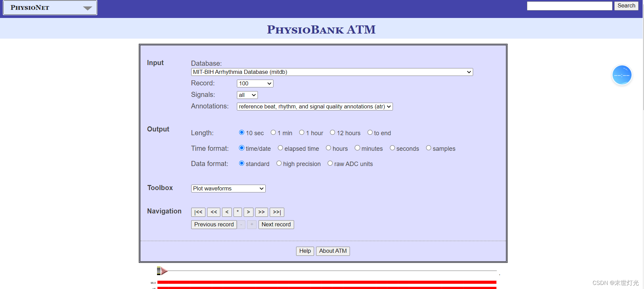This screenshot has height=289, width=644.
Task: Open the Database dropdown
Action: 332,72
